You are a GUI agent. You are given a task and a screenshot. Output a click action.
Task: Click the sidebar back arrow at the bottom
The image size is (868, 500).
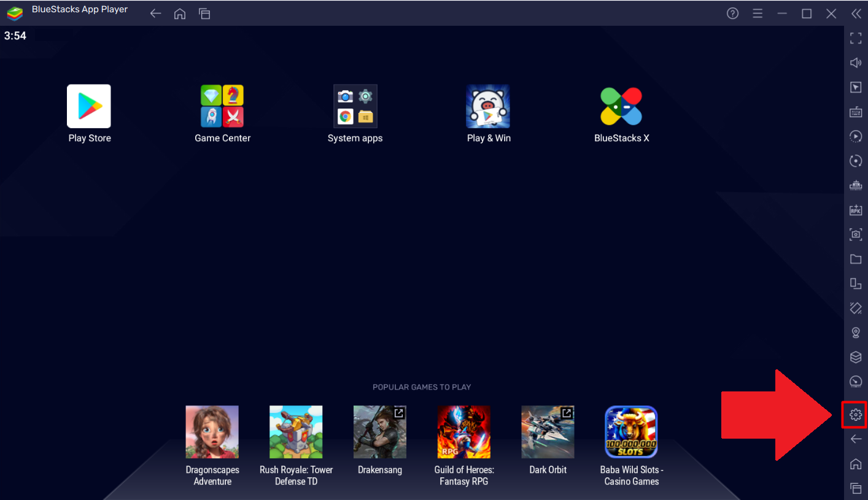click(x=856, y=439)
